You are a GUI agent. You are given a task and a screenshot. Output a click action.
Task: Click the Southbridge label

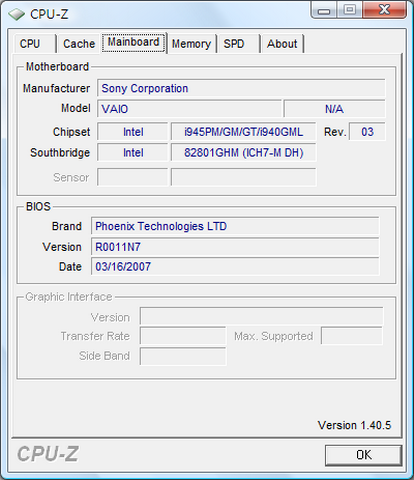click(60, 153)
